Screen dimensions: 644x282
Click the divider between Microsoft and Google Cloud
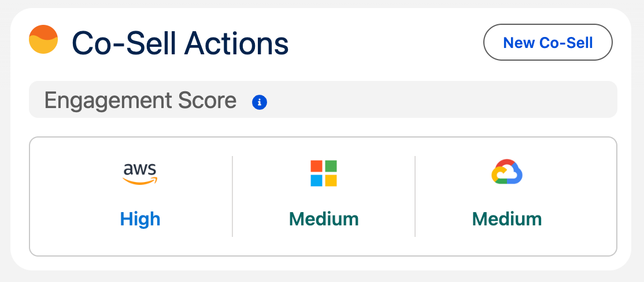pos(415,196)
